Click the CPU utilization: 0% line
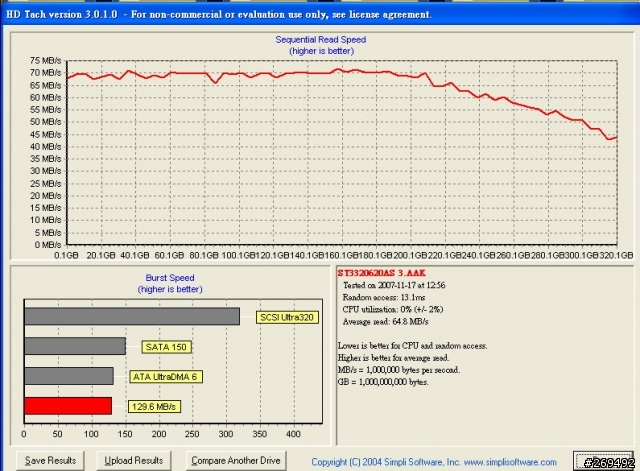The height and width of the screenshot is (471, 640). (x=393, y=309)
